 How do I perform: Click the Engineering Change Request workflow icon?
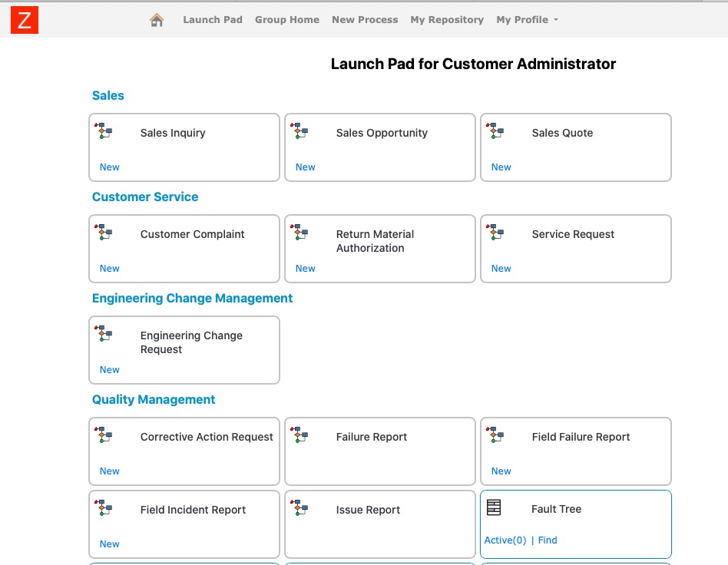pyautogui.click(x=104, y=333)
